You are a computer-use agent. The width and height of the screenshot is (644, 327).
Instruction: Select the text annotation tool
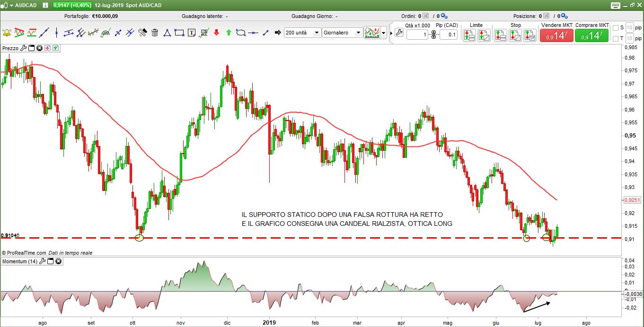[x=192, y=33]
